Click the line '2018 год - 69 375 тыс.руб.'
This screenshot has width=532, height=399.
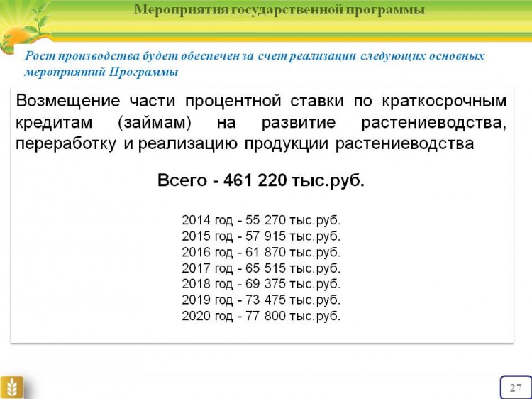point(260,283)
